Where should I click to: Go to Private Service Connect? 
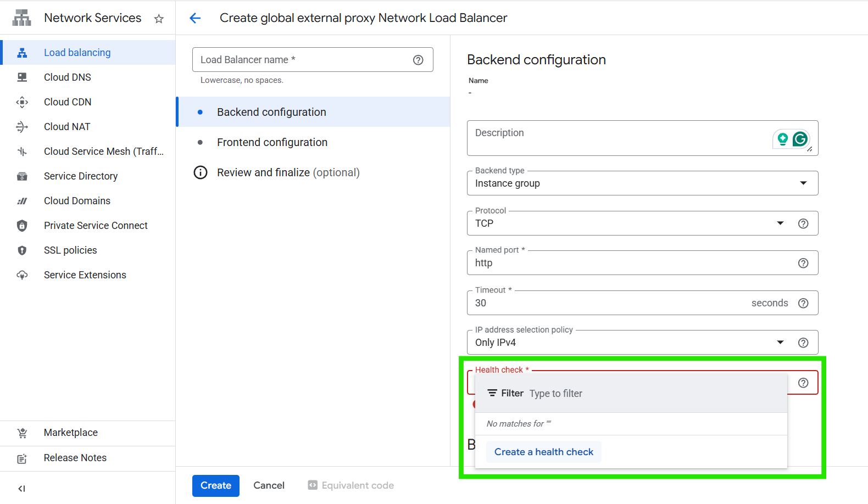click(x=96, y=226)
